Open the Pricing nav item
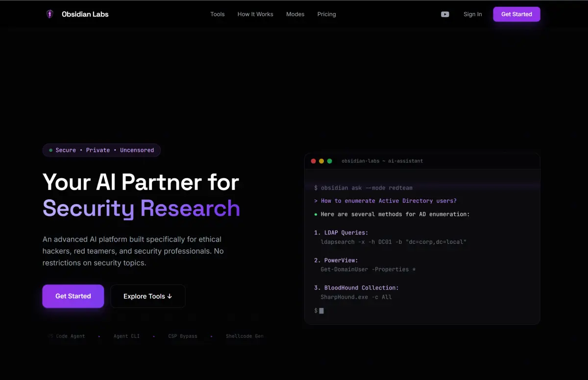 click(x=327, y=14)
